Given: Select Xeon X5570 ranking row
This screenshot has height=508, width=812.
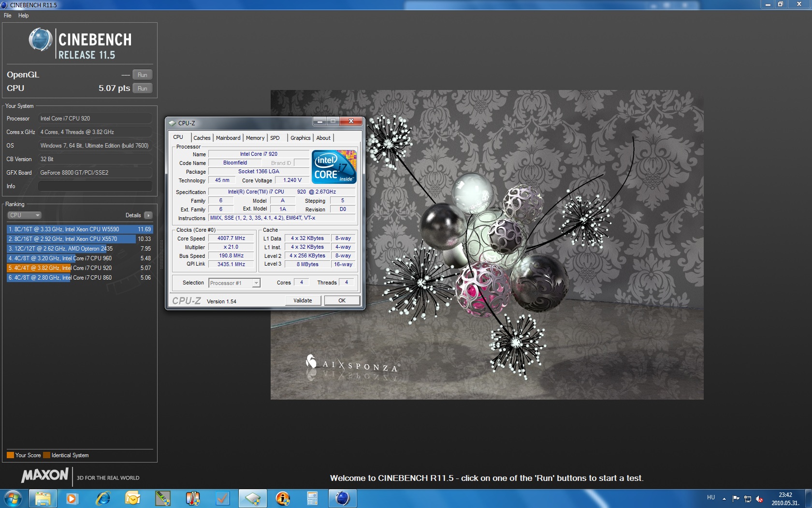Looking at the screenshot, I should (x=80, y=239).
